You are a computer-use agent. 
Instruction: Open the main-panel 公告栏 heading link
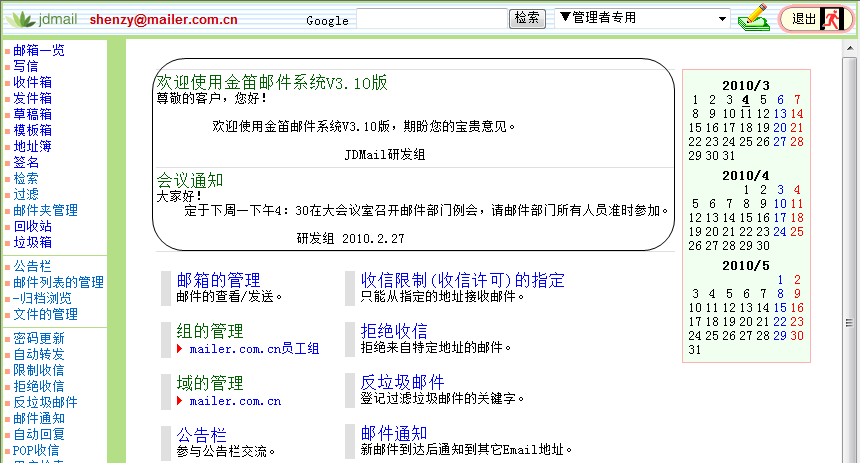[x=201, y=434]
